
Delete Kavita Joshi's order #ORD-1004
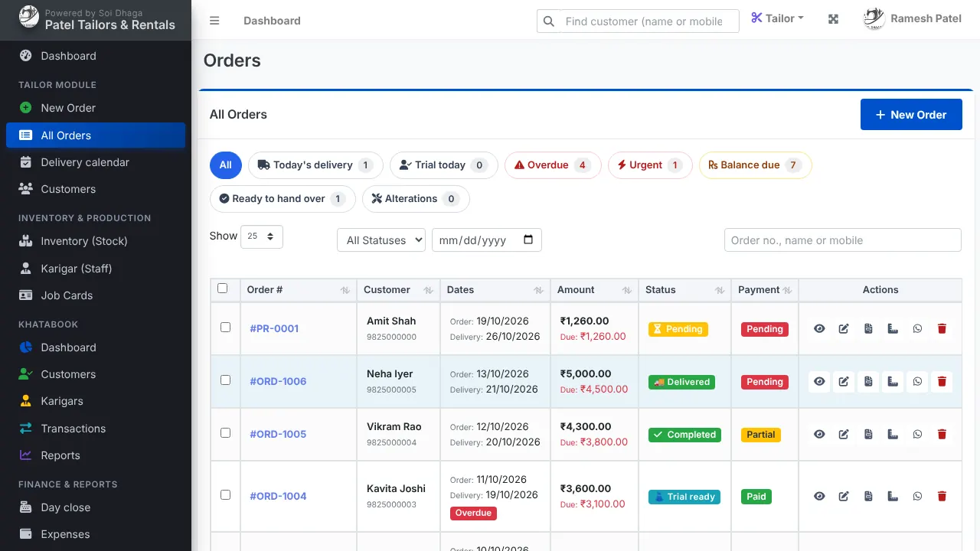point(942,497)
